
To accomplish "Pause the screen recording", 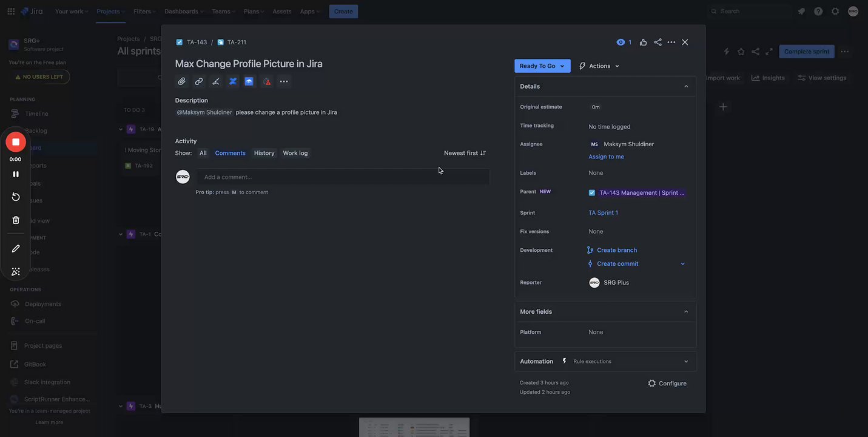I will pyautogui.click(x=16, y=174).
